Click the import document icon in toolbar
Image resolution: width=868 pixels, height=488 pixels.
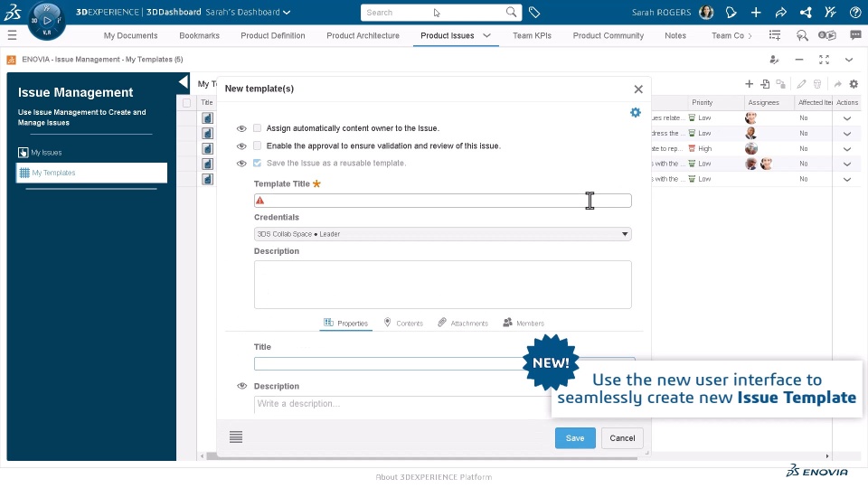click(x=765, y=84)
